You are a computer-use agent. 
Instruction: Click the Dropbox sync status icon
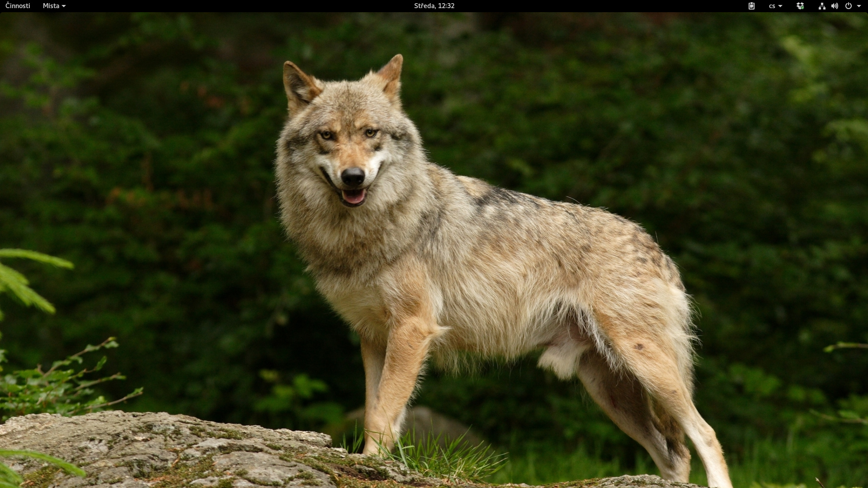[800, 6]
